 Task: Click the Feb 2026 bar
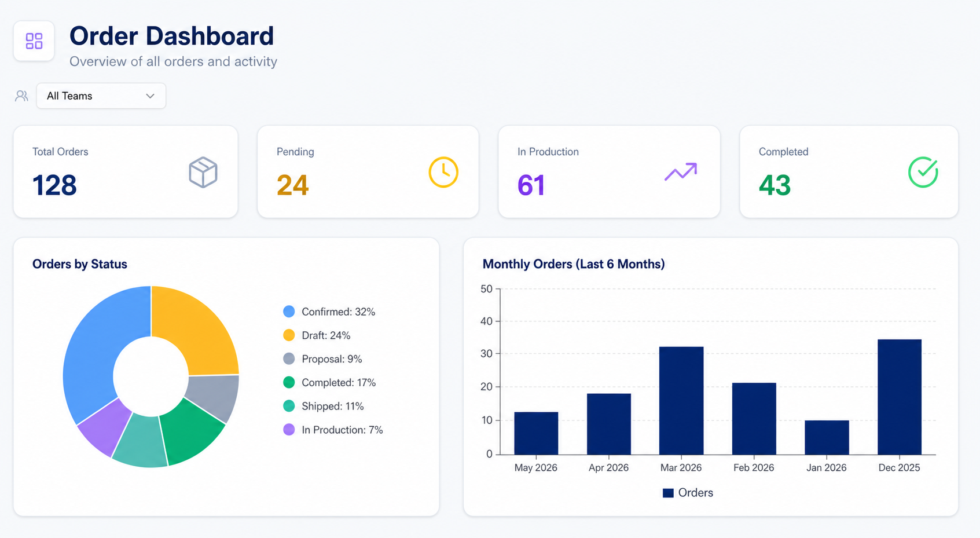coord(754,419)
